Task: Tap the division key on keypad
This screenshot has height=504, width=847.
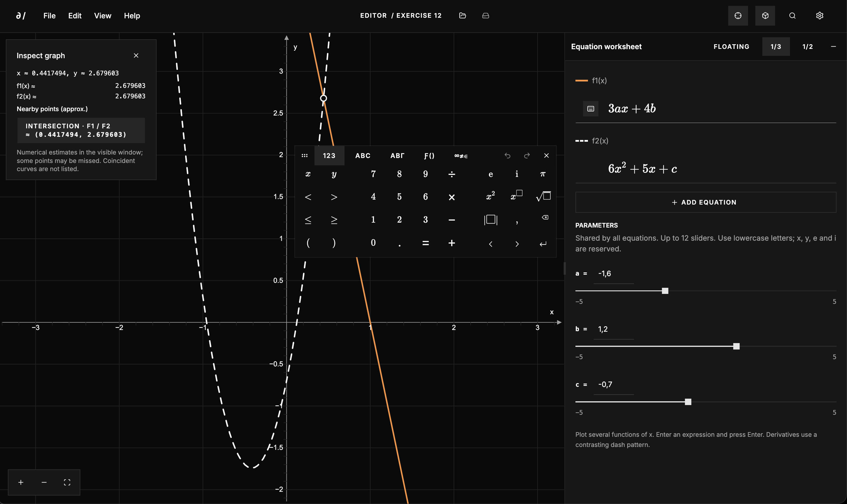Action: (452, 174)
